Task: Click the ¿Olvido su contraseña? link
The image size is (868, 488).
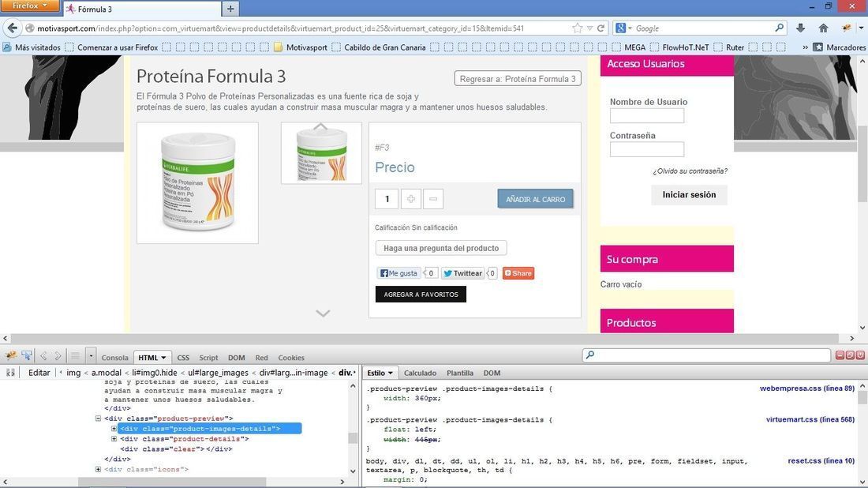Action: (690, 171)
